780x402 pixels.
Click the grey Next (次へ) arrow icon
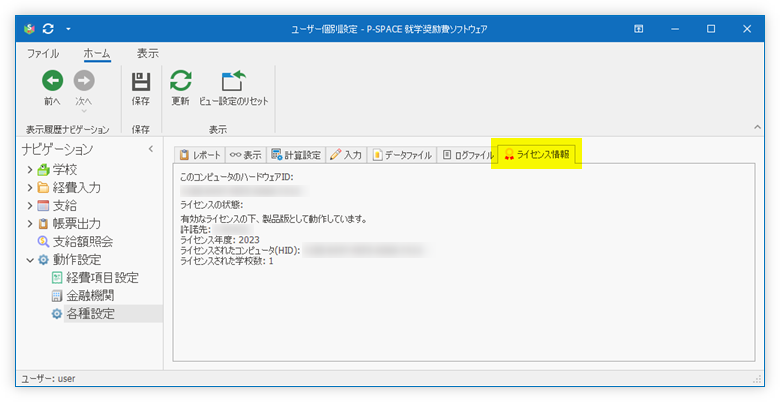(x=84, y=81)
